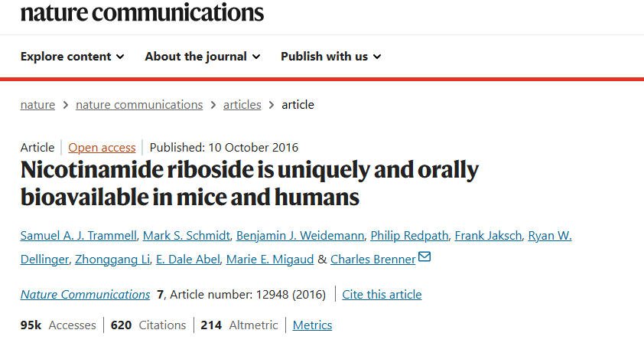Open the nature communications breadcrumb
This screenshot has height=343, width=644.
[x=139, y=105]
